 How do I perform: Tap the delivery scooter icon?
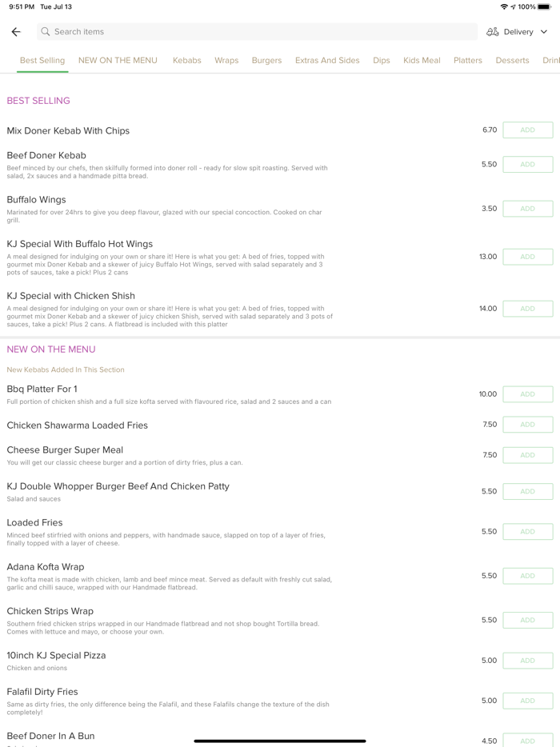pyautogui.click(x=493, y=32)
